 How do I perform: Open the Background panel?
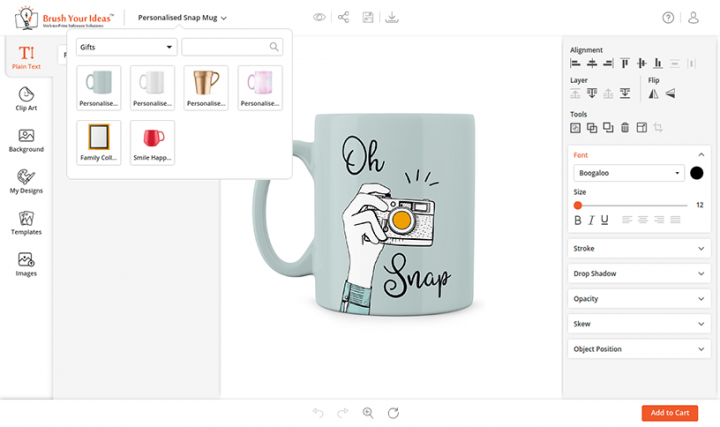tap(26, 140)
